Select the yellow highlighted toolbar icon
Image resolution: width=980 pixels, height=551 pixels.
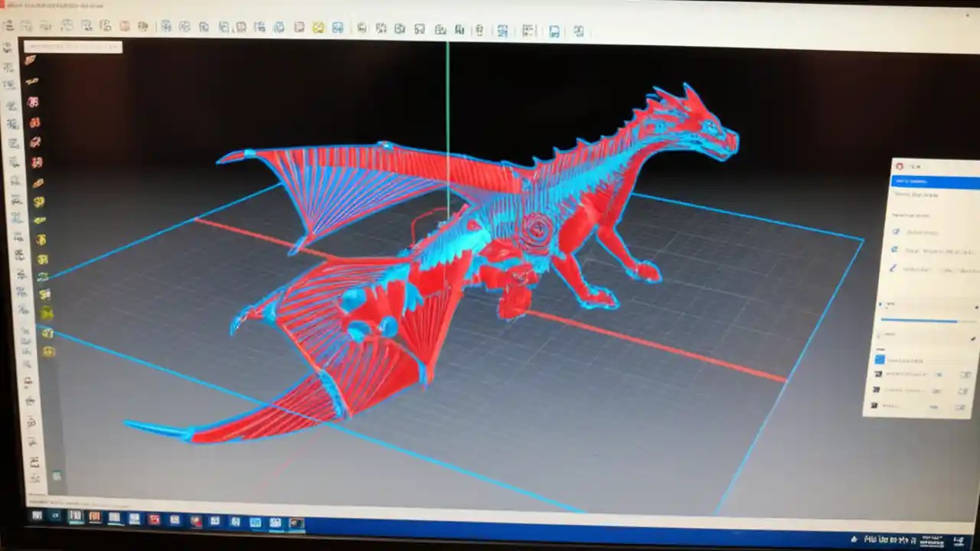click(318, 29)
